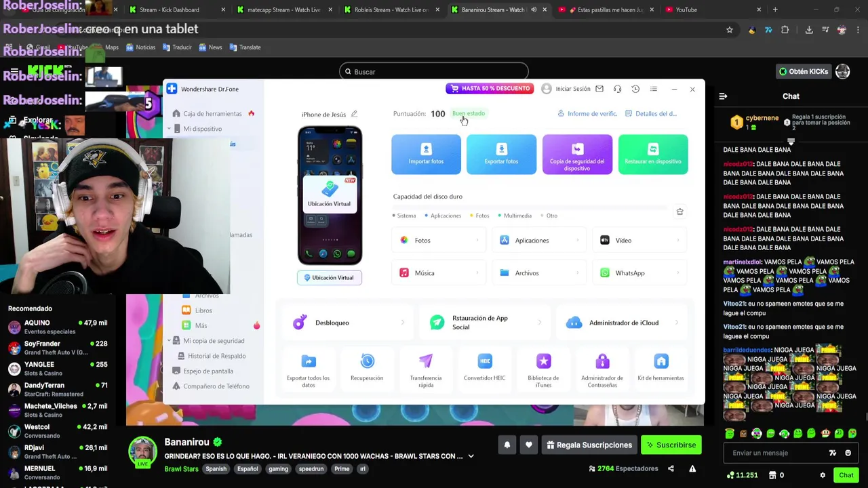868x488 pixels.
Task: Open Biblioteca de iTunes
Action: point(543,370)
